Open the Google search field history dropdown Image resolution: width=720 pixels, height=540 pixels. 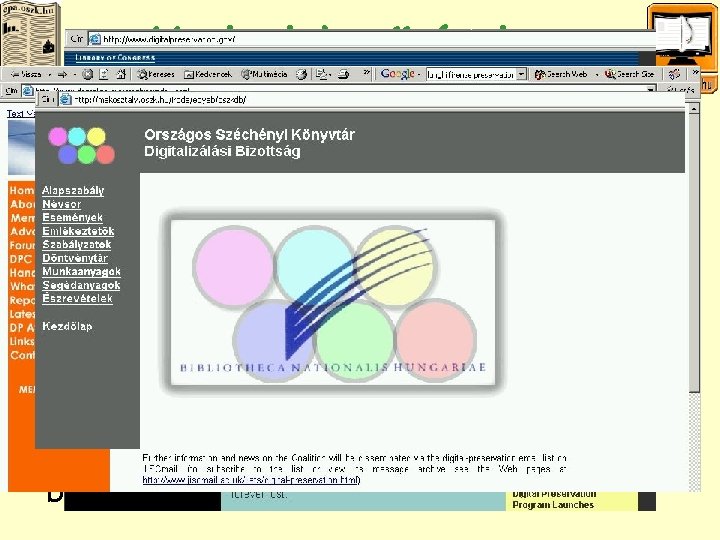pos(522,74)
